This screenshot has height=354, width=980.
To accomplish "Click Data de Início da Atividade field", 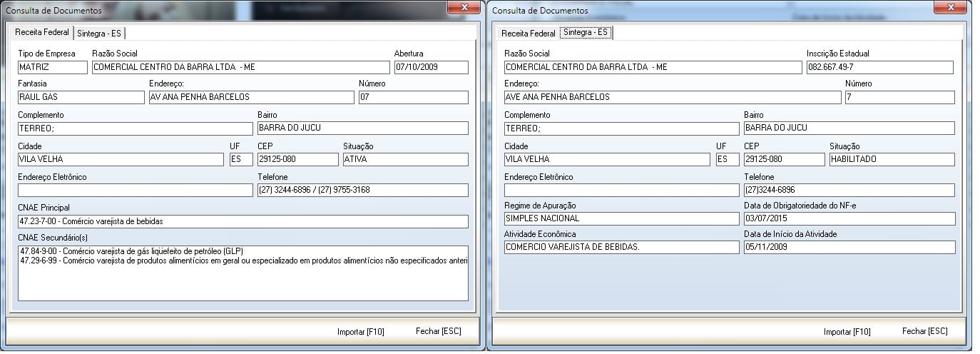I will click(849, 247).
